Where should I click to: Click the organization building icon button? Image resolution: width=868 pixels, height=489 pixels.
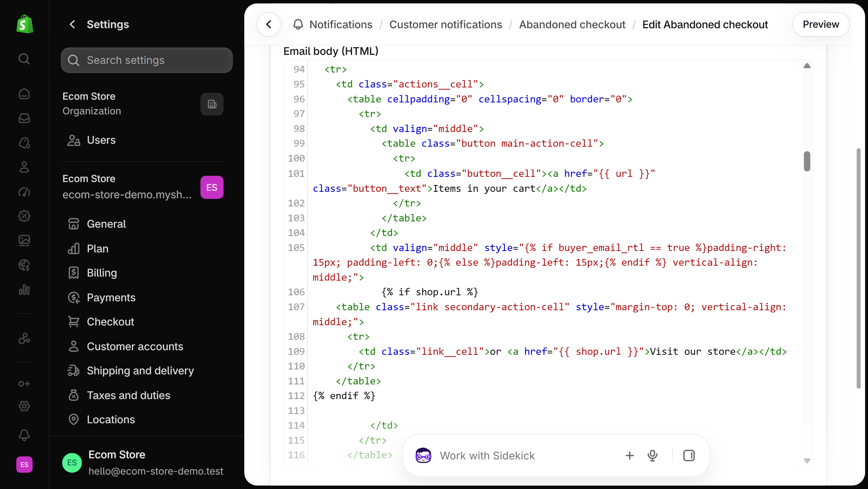(212, 104)
